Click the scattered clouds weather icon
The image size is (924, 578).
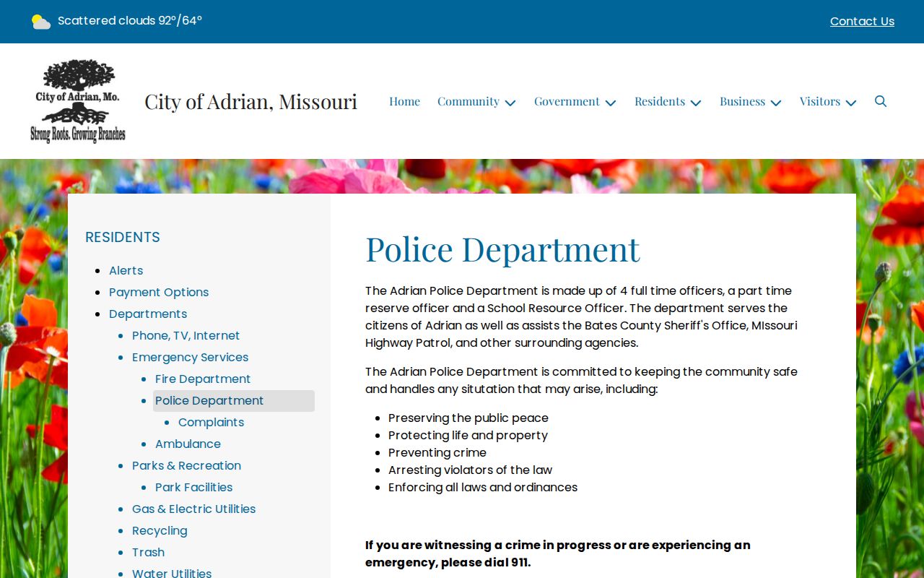pyautogui.click(x=41, y=22)
